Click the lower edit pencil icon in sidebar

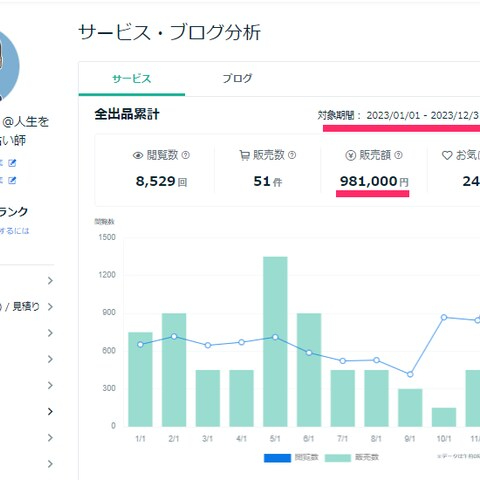(12, 180)
